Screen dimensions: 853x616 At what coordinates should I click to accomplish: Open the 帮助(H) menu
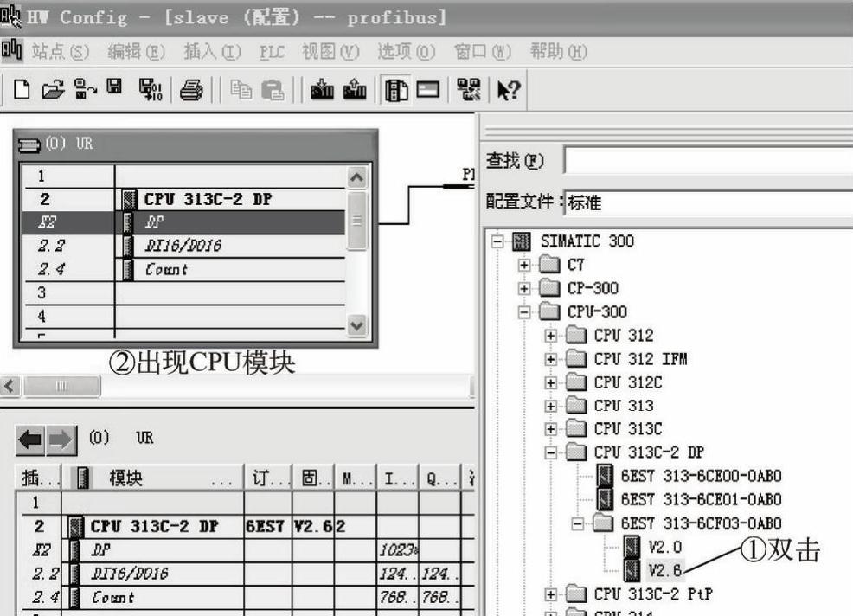559,52
